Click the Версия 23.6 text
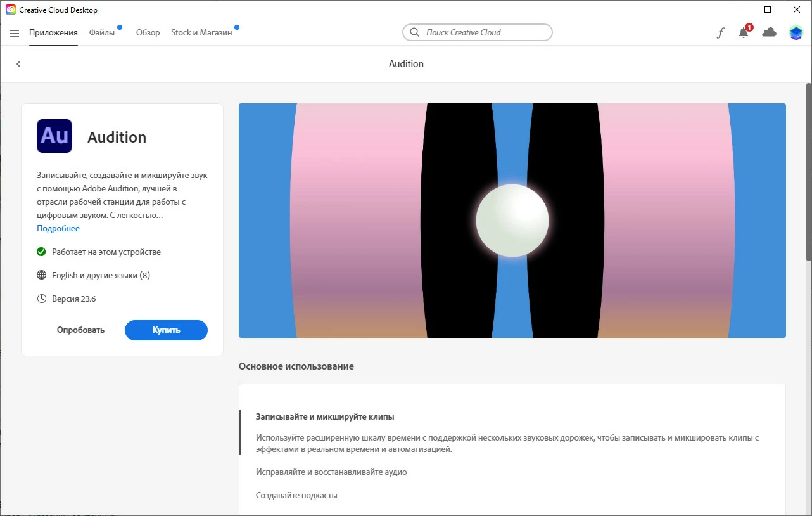 click(x=73, y=299)
